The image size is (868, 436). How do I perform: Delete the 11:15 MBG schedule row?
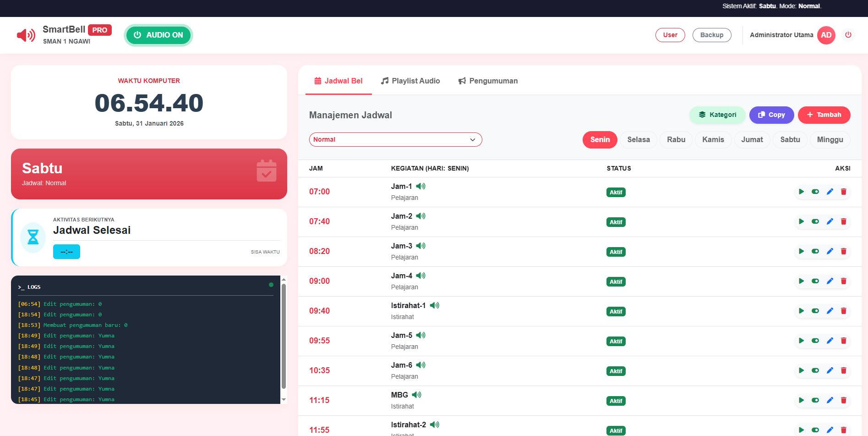pos(843,400)
